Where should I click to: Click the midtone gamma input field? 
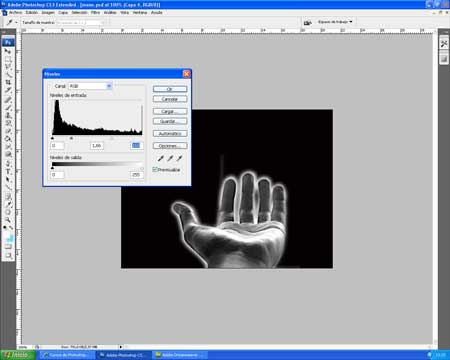pyautogui.click(x=97, y=146)
